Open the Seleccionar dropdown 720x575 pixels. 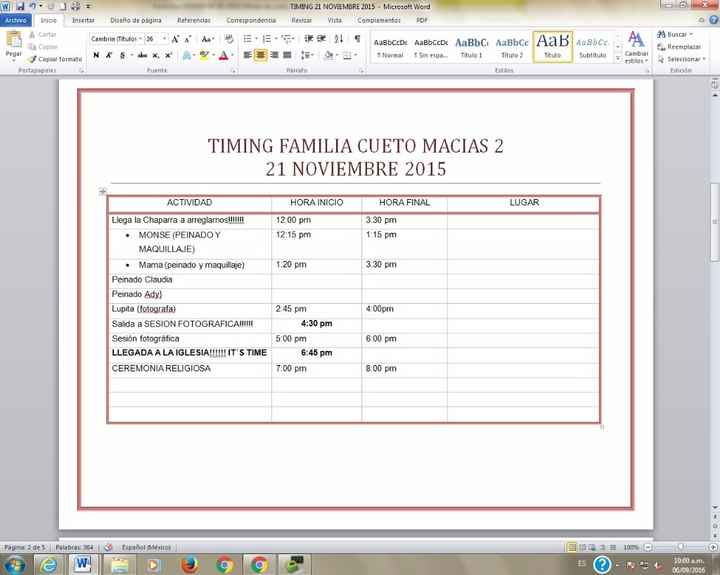[x=682, y=59]
